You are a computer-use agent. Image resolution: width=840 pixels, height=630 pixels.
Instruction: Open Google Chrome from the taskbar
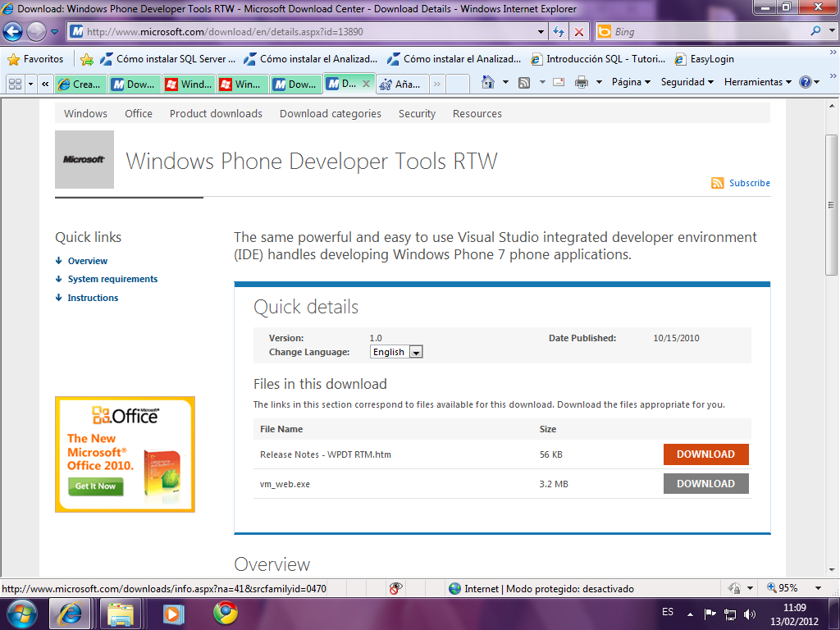click(226, 613)
